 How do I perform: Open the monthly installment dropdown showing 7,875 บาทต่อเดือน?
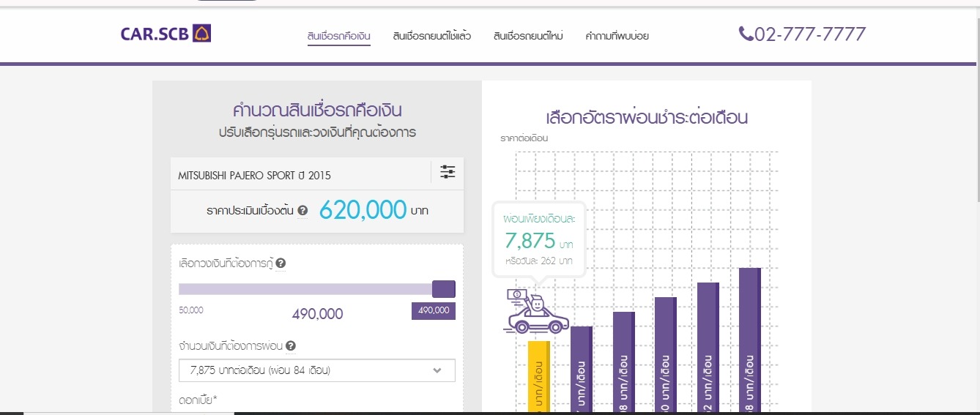tap(316, 370)
